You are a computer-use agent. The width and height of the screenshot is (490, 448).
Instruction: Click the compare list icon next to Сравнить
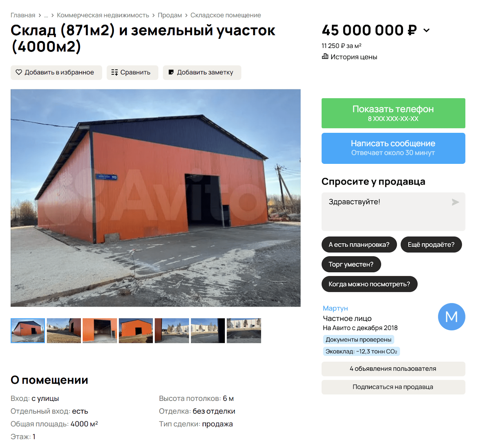tap(115, 72)
